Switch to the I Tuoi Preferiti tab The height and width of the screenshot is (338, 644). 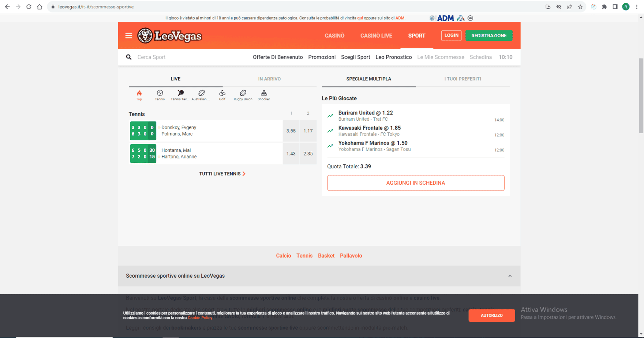click(463, 79)
